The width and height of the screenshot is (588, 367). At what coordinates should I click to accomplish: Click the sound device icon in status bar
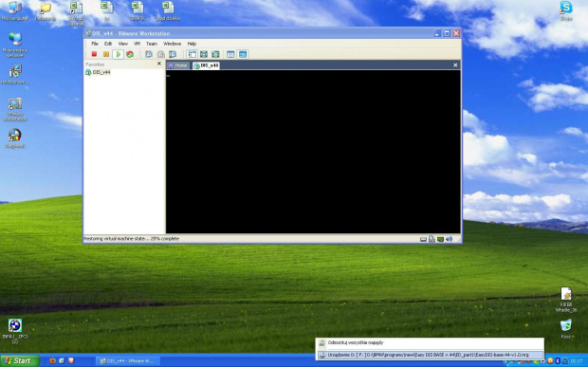pos(449,239)
